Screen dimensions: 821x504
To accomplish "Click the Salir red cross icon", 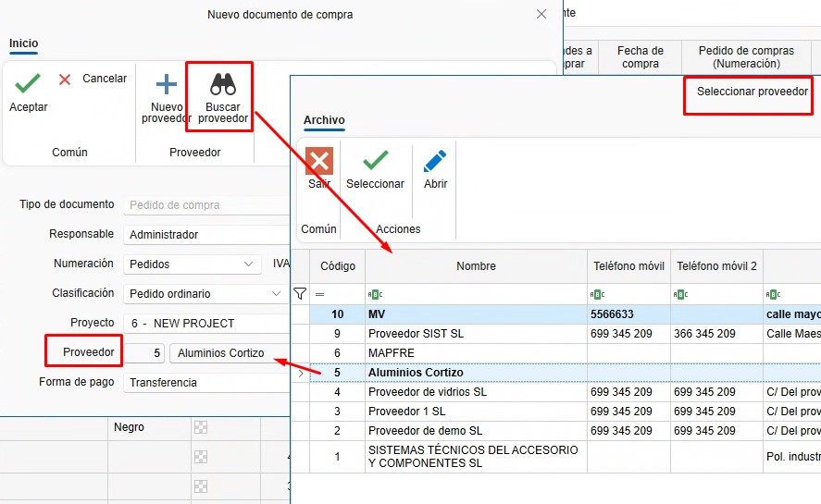I will click(319, 161).
